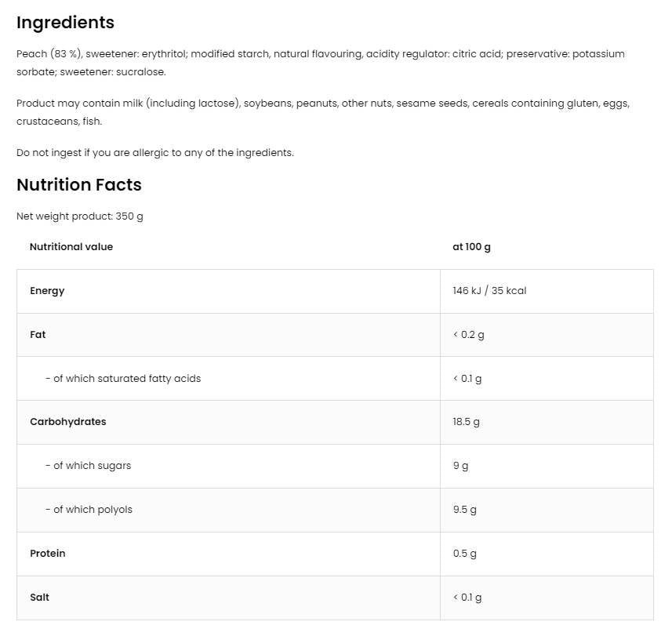Select the Fat row label
672x636 pixels.
38,335
